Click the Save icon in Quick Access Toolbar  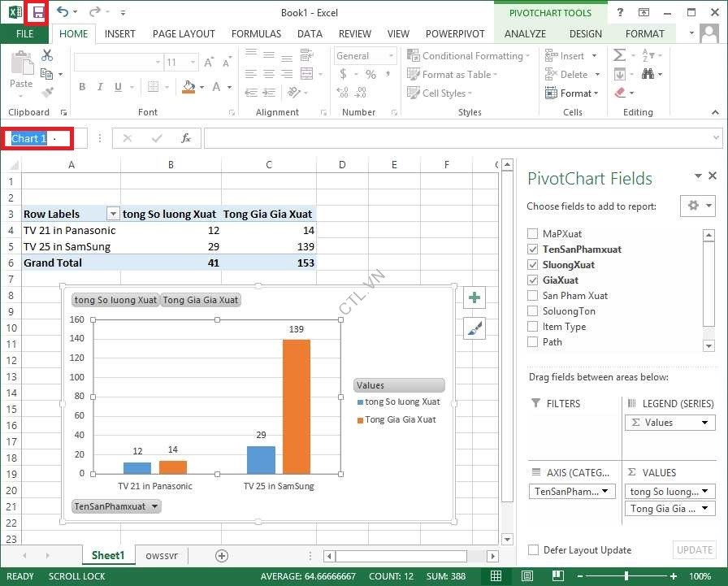pyautogui.click(x=37, y=12)
